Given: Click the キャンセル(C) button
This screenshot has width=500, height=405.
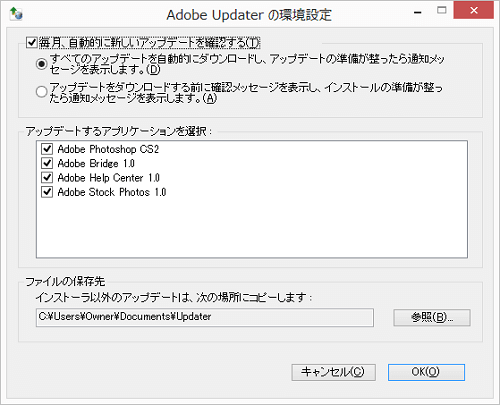Looking at the screenshot, I should click(x=334, y=372).
